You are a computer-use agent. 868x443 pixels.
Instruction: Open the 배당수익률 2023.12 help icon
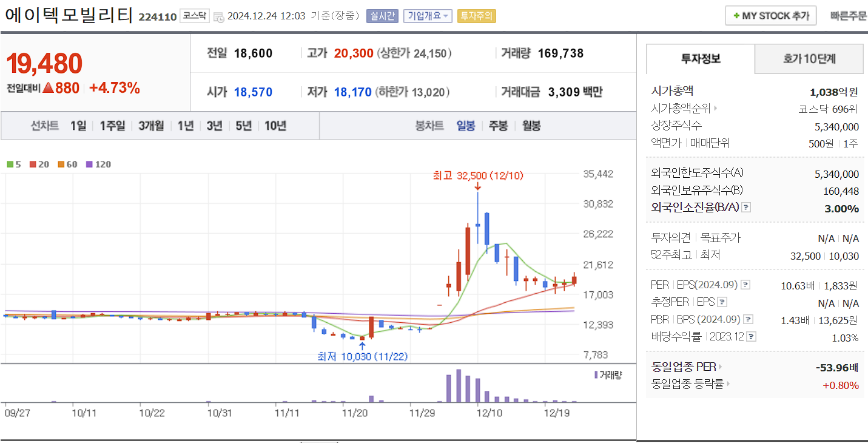(x=750, y=337)
